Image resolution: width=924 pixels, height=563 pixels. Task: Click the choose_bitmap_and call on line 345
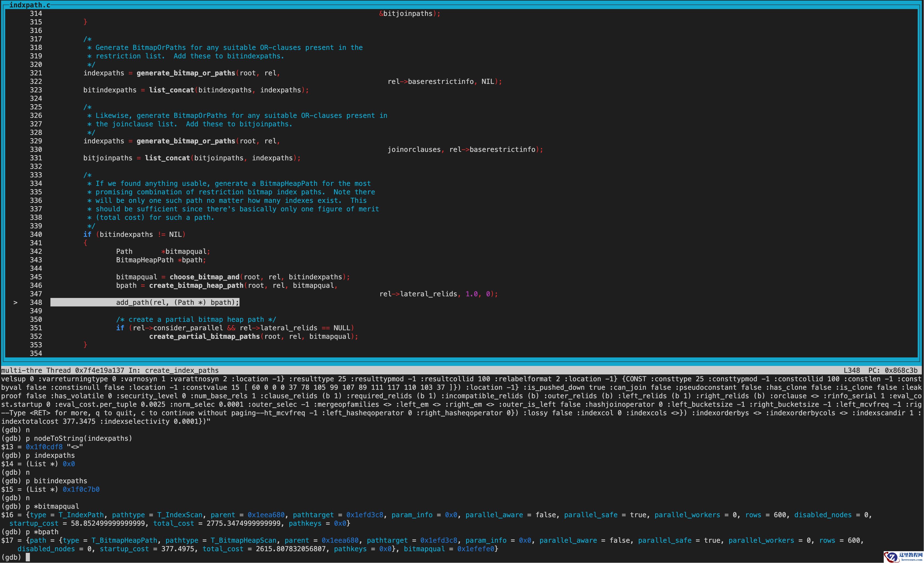coord(204,277)
